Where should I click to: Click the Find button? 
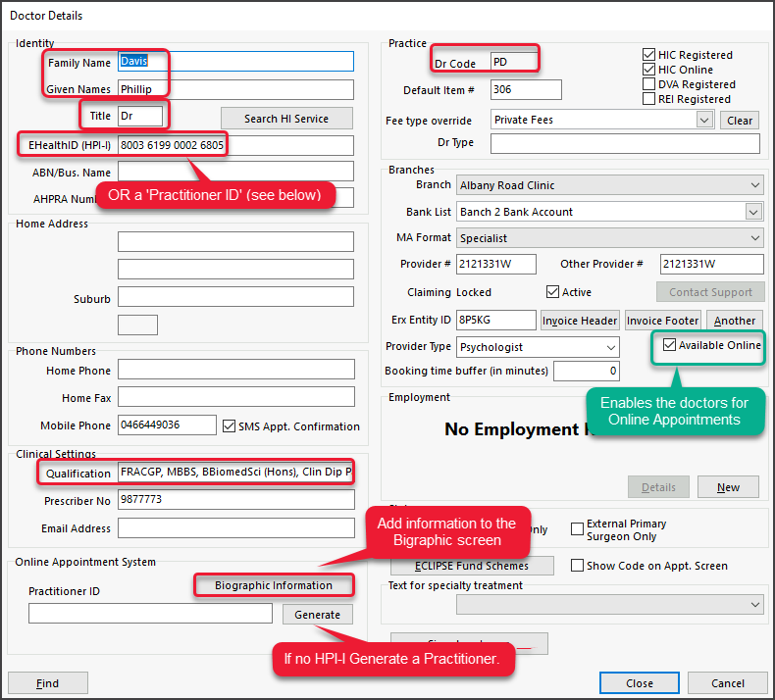click(48, 683)
